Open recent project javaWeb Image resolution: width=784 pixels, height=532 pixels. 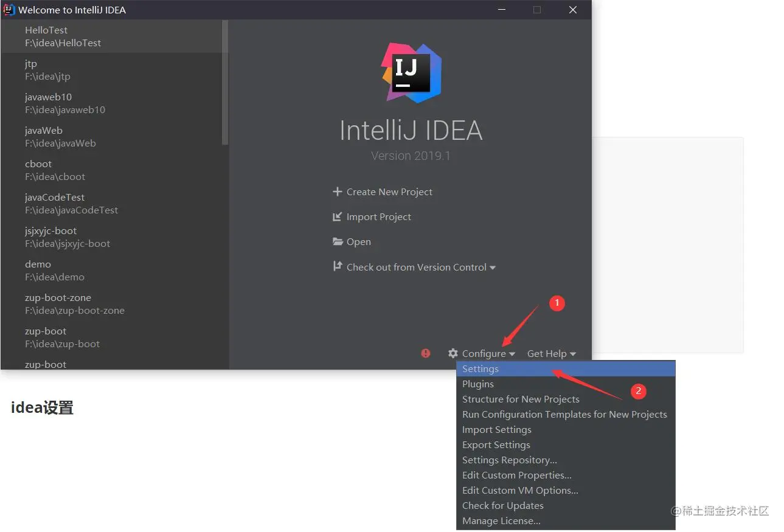(111, 136)
